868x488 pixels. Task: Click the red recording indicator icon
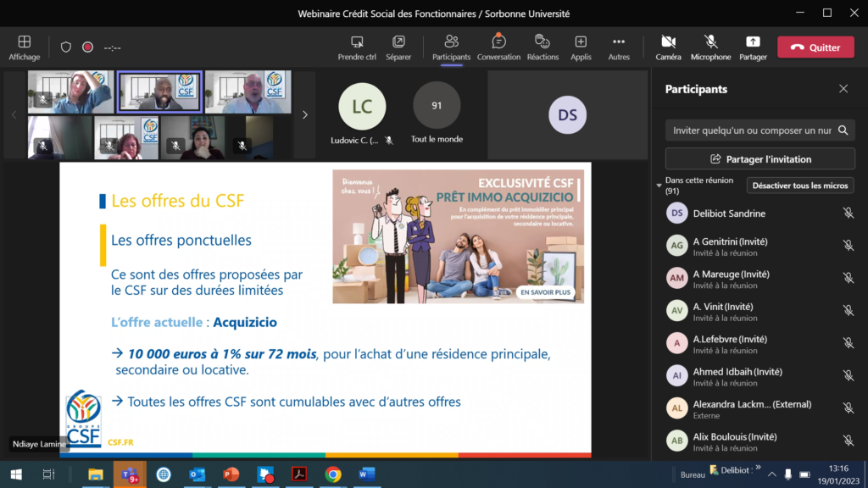[x=87, y=47]
